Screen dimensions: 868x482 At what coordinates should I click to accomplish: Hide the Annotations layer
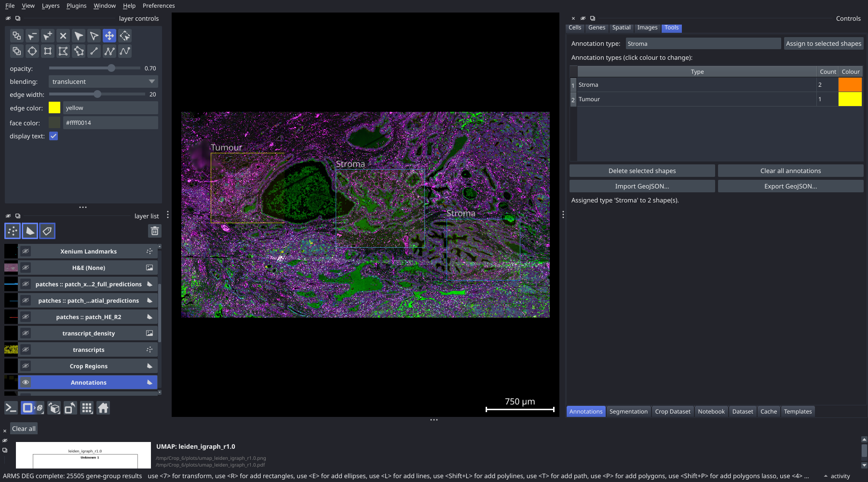(x=26, y=382)
